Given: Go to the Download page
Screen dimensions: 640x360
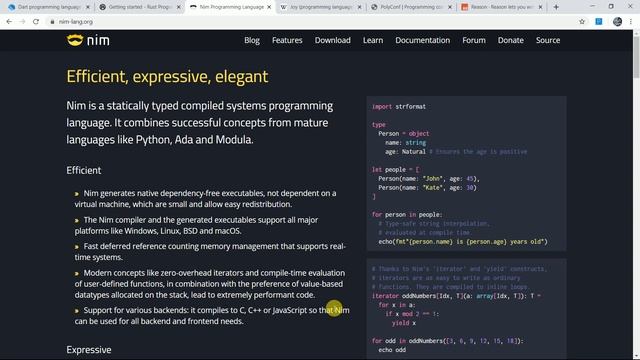Looking at the screenshot, I should [x=332, y=40].
